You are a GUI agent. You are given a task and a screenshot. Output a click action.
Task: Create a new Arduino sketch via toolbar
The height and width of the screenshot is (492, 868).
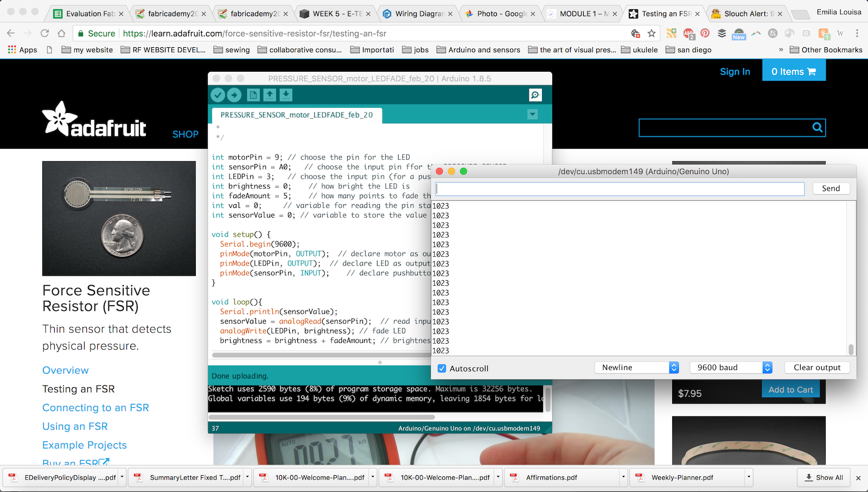pyautogui.click(x=253, y=95)
